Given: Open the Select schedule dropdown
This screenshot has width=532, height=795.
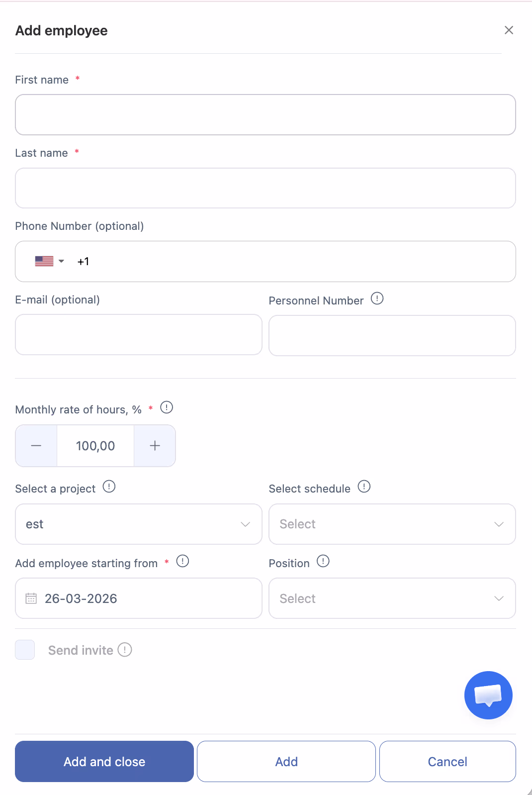Looking at the screenshot, I should 392,524.
